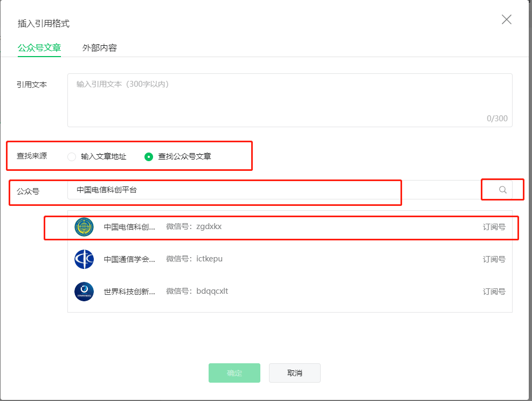Click the 引用文本 label
532x401 pixels.
point(32,85)
